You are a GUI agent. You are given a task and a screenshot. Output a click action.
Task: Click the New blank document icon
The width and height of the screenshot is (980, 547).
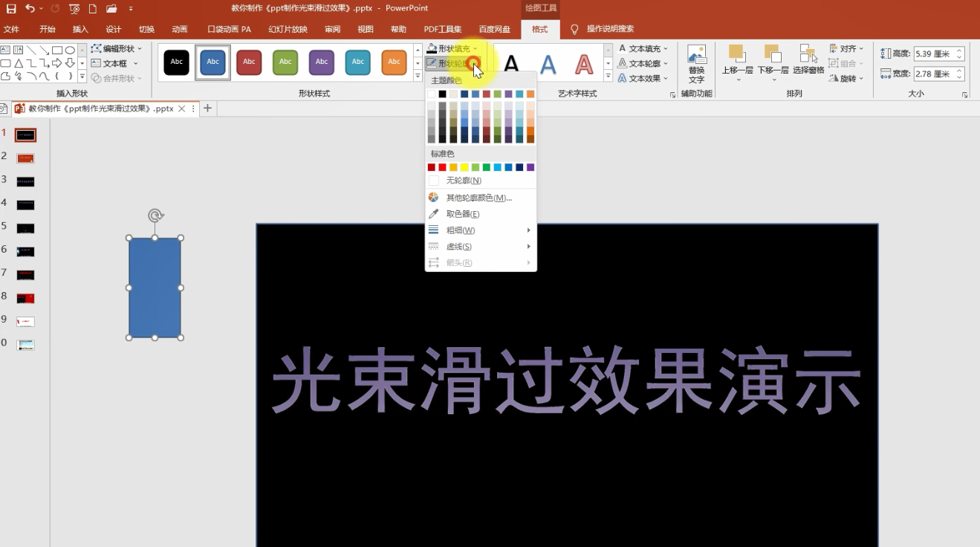[x=93, y=9]
